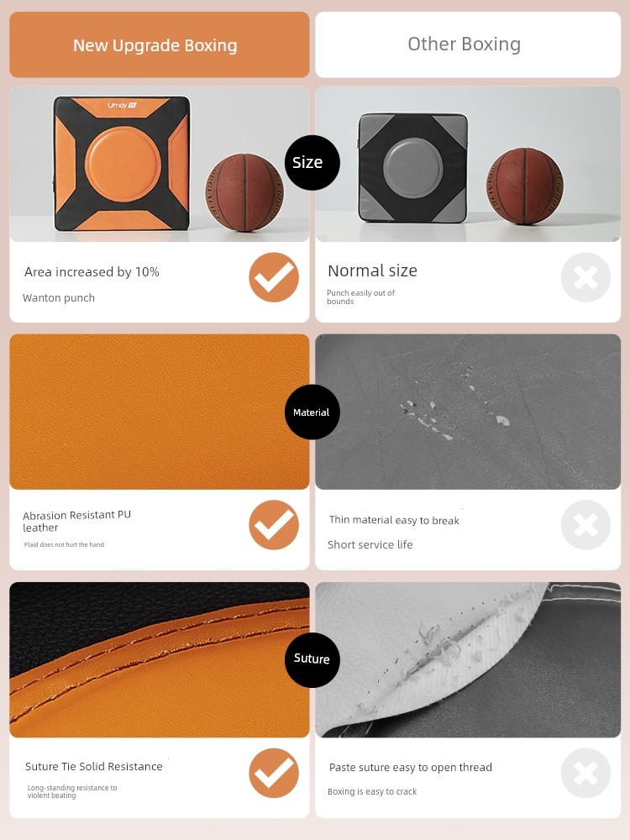
Task: Click the gray X icon beside Normal size
Action: point(585,277)
